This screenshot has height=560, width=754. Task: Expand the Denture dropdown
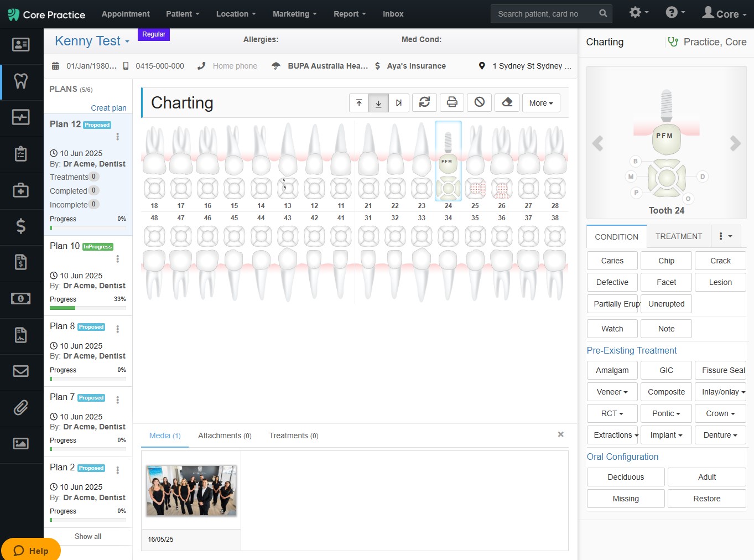coord(721,435)
